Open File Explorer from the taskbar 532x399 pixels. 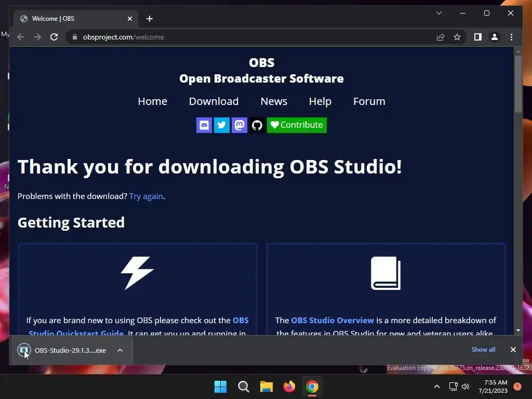[267, 387]
